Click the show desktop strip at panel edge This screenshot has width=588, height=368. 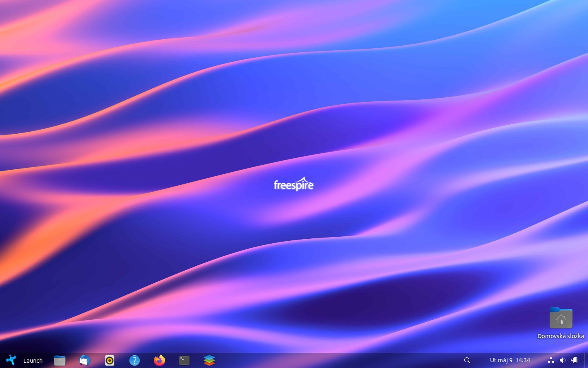tap(586, 360)
